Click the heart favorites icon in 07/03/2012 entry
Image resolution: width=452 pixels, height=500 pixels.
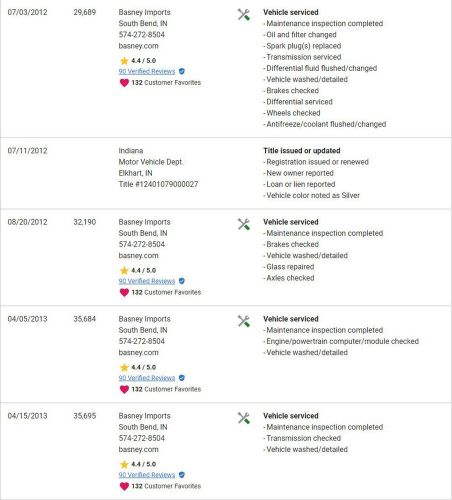(x=124, y=83)
